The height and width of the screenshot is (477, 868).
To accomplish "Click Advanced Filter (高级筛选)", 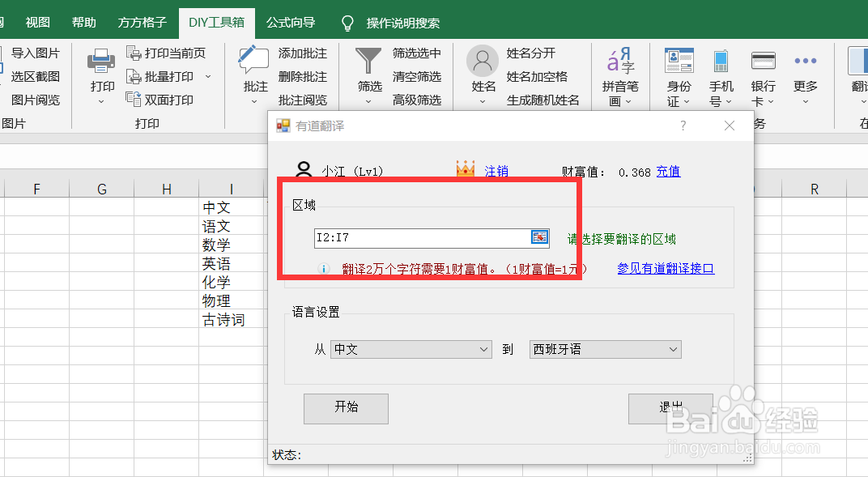I will [x=417, y=100].
